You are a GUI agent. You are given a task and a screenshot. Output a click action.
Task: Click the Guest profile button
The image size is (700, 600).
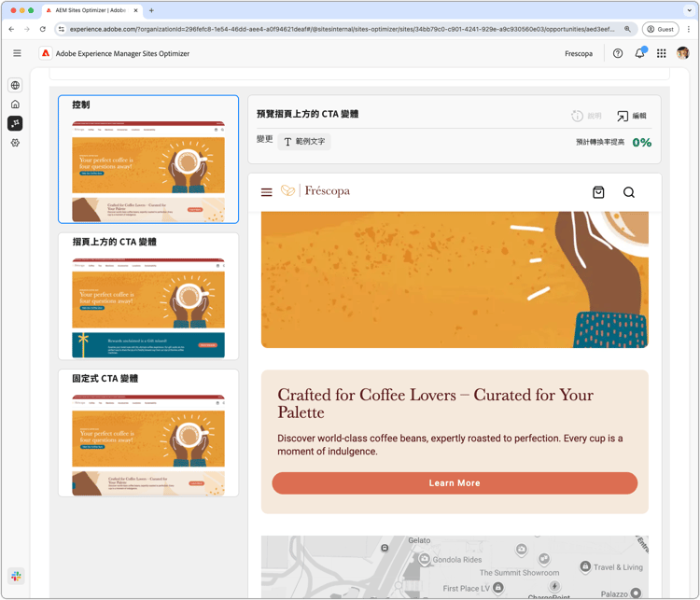point(660,29)
